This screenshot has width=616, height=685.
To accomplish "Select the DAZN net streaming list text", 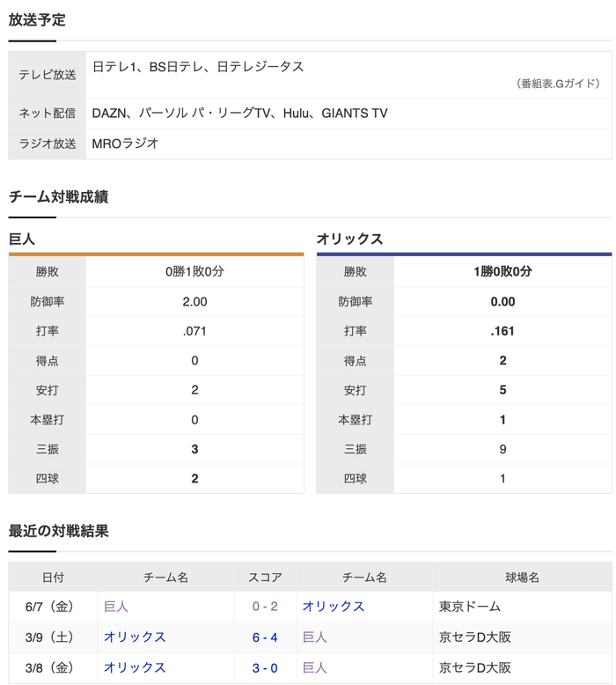I will (239, 114).
